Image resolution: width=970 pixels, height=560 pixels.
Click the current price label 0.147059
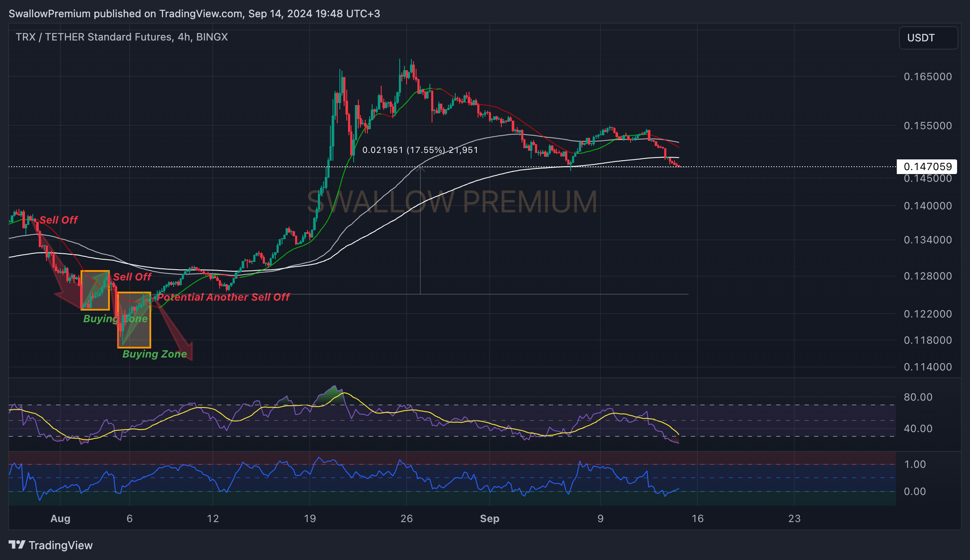[x=927, y=167]
